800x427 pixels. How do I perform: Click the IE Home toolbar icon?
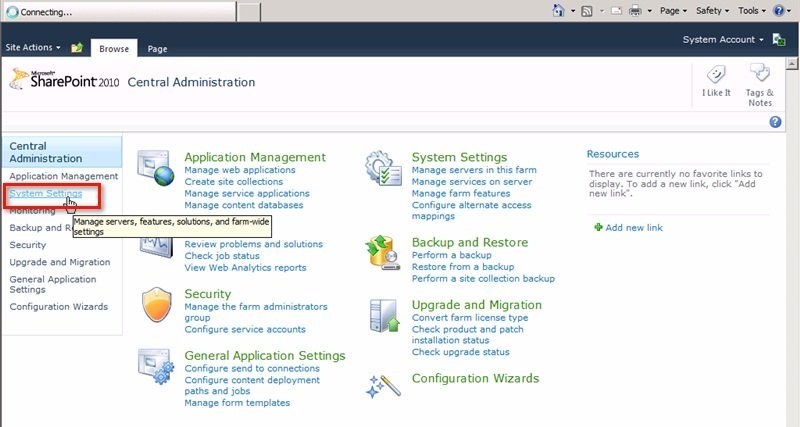click(x=559, y=10)
